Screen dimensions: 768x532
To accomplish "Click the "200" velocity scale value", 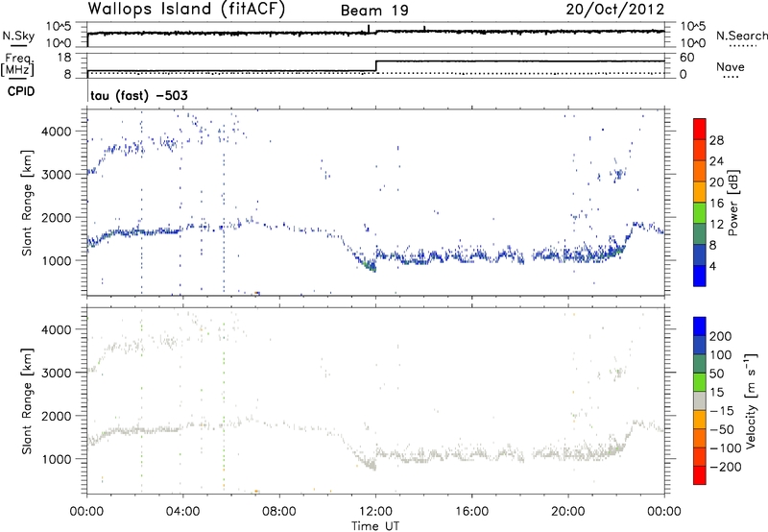I will tap(721, 336).
